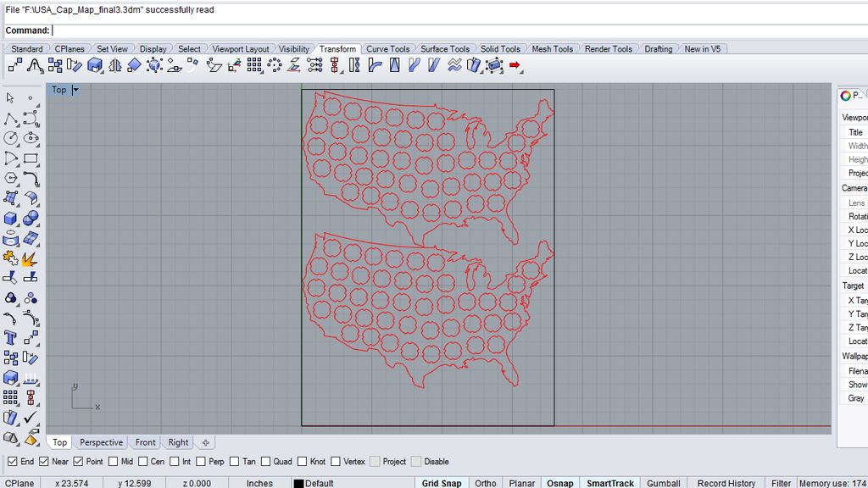Select the Text tool in left sidebar
Screen dimensions: 868x488
pos(10,337)
